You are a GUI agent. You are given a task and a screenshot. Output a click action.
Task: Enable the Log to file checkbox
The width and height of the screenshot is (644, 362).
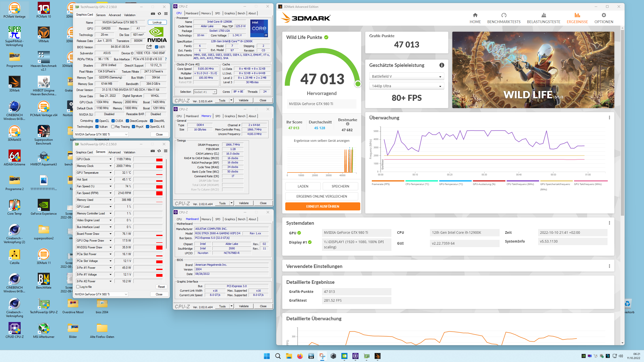(x=78, y=287)
